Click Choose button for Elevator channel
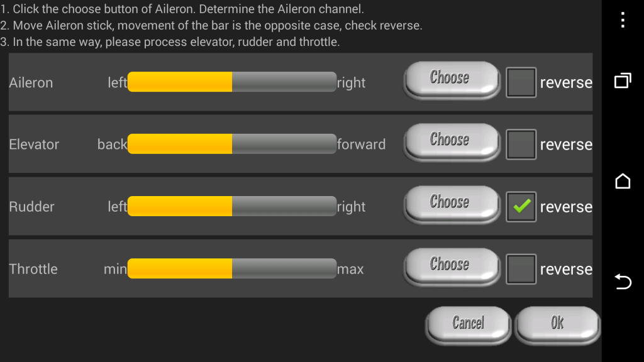 pos(452,142)
